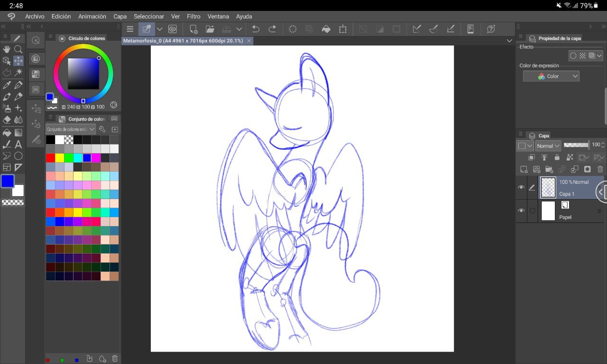The width and height of the screenshot is (607, 364).
Task: Open color set wrench settings
Action: pos(102,129)
